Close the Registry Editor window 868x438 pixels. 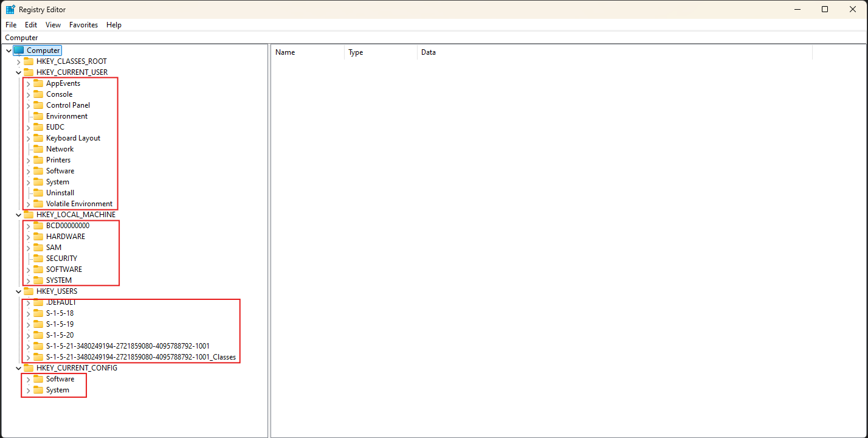853,9
